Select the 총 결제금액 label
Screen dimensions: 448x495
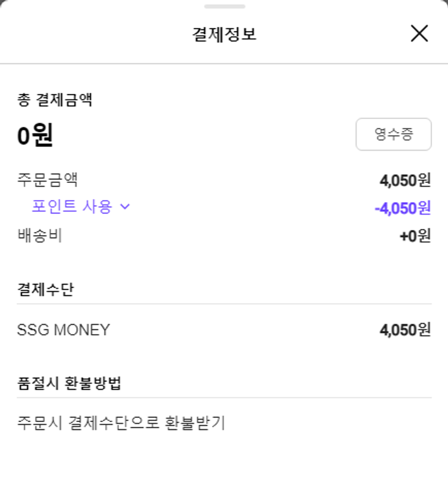[x=54, y=100]
